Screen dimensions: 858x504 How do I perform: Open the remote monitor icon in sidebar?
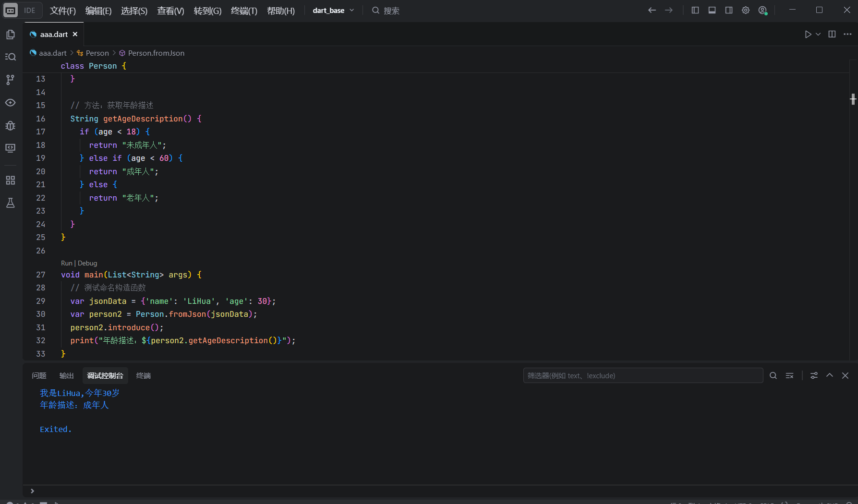pyautogui.click(x=11, y=148)
